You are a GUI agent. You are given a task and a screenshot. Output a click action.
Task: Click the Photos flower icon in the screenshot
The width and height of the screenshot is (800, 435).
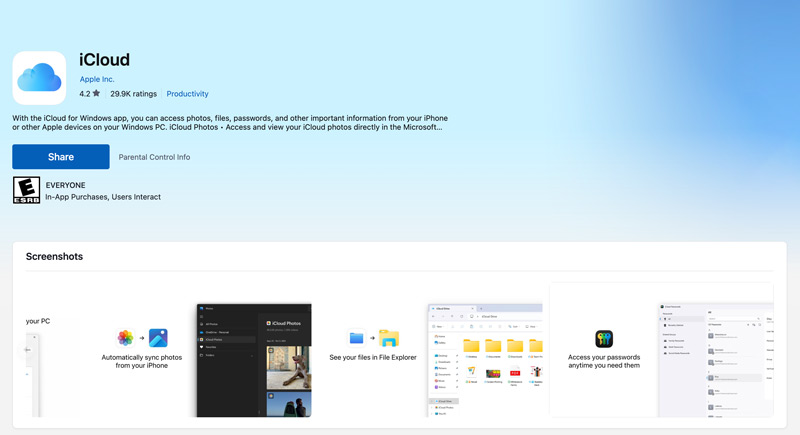(x=125, y=338)
